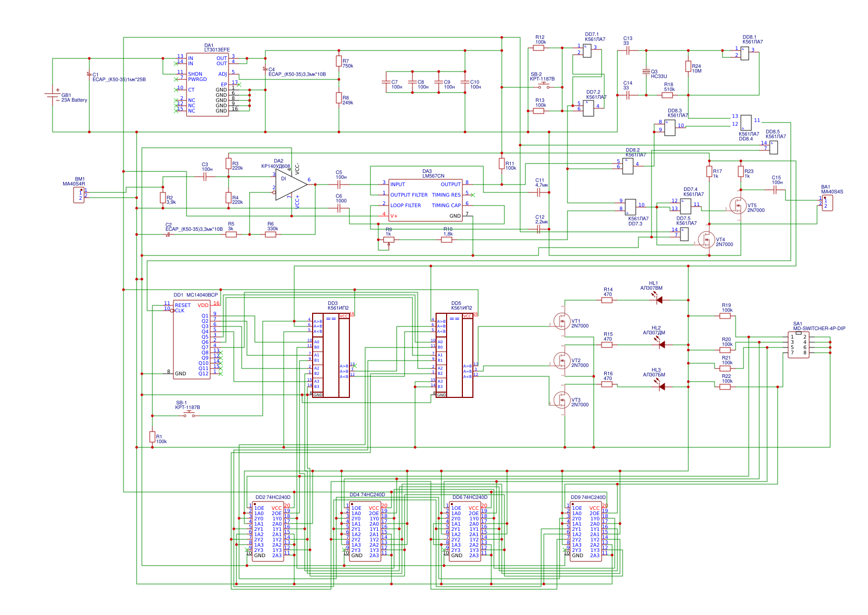Click the DA2 op-amp triangle symbol
868x615 pixels.
point(291,184)
